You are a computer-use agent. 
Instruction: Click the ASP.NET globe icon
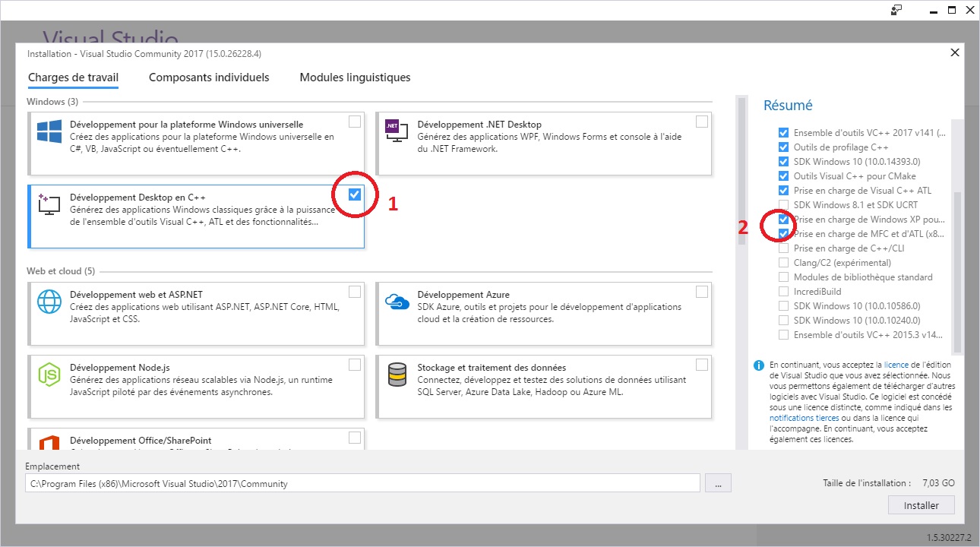pos(49,302)
